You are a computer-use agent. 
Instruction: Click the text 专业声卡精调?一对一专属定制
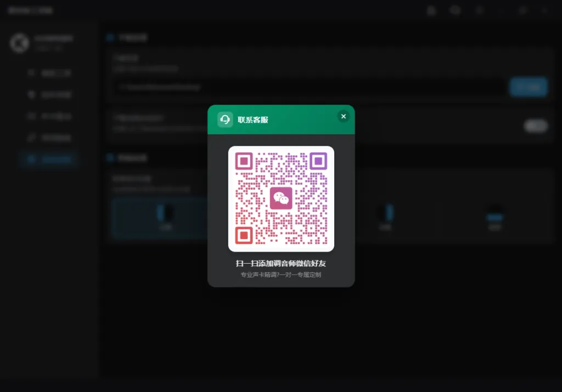280,275
